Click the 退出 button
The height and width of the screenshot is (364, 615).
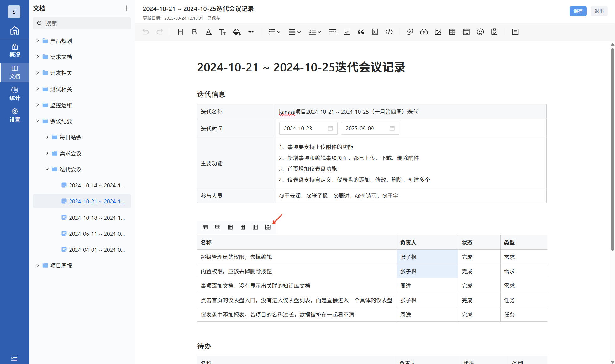click(599, 11)
